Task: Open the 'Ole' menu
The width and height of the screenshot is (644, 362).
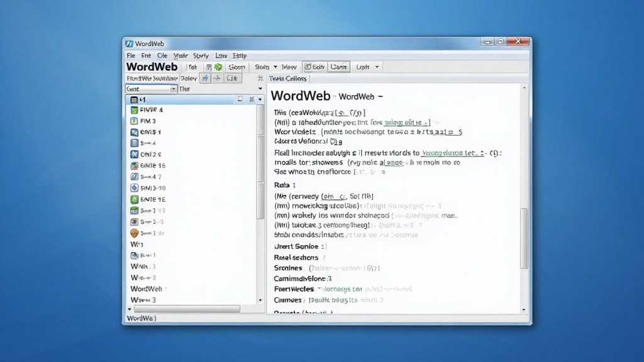Action: point(162,55)
